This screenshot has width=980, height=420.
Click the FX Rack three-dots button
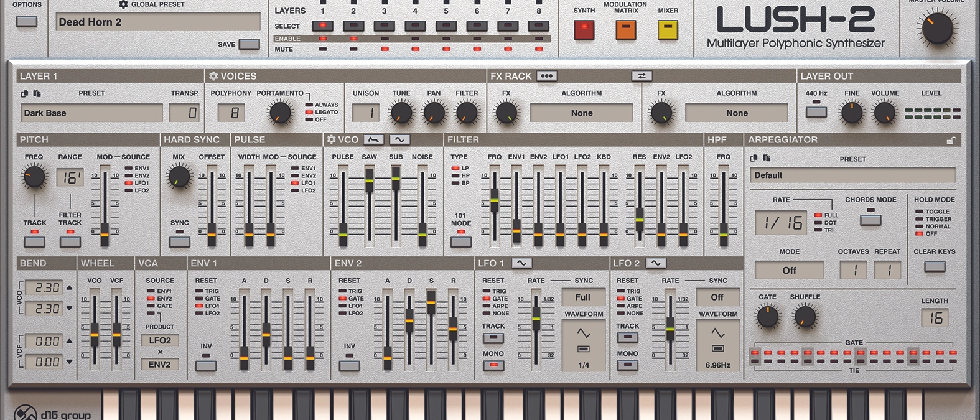(x=546, y=76)
